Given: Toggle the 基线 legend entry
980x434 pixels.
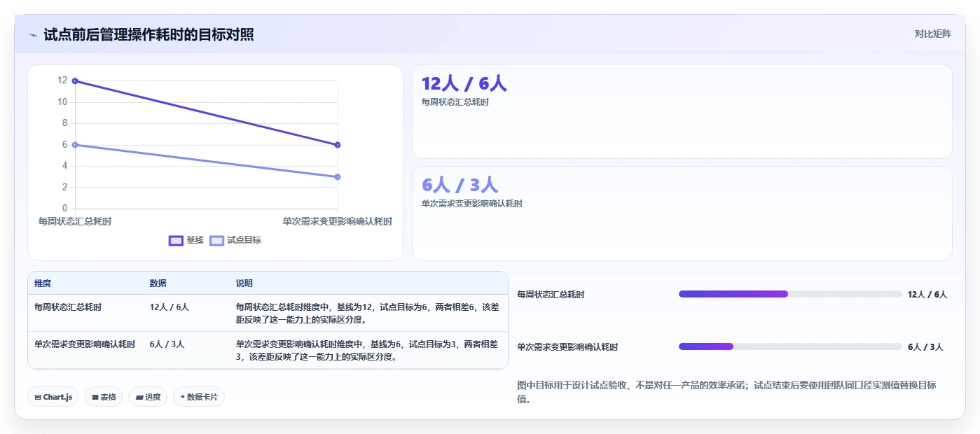Looking at the screenshot, I should coord(186,240).
